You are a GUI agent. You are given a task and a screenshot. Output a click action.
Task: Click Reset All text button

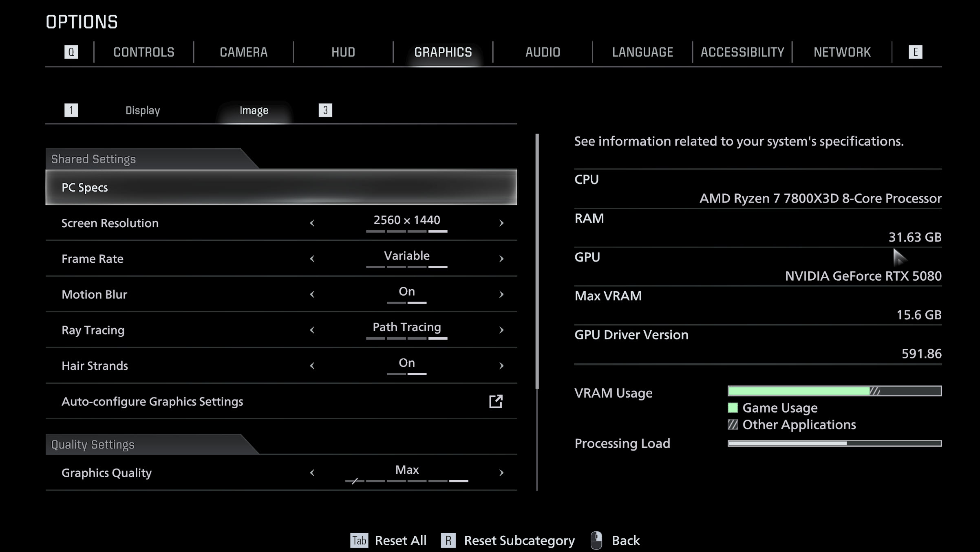(x=400, y=541)
